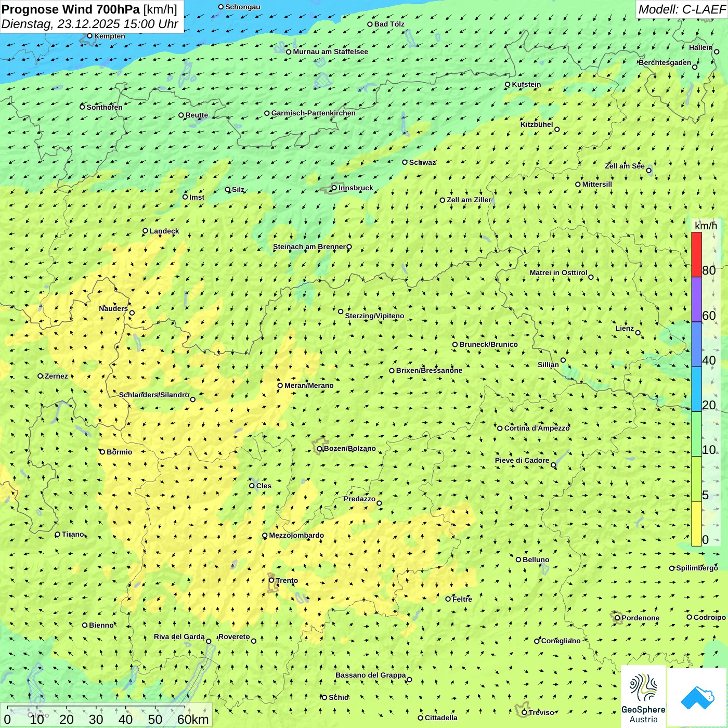The height and width of the screenshot is (728, 728).
Task: Click the Lienz location marker
Action: (x=638, y=333)
